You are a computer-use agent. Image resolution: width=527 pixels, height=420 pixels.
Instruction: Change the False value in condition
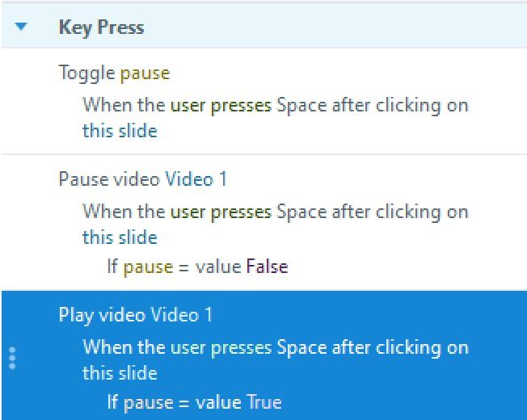coord(267,266)
